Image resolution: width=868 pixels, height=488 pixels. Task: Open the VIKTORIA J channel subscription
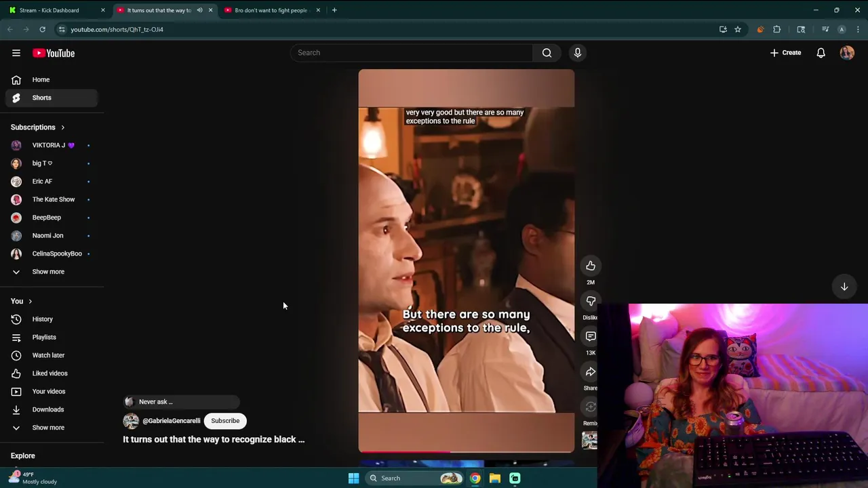coord(52,145)
